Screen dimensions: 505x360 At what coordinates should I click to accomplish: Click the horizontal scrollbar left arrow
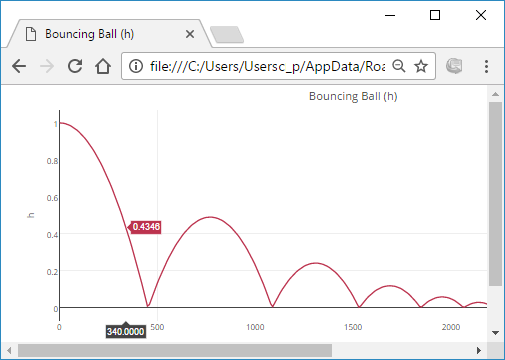(x=9, y=350)
